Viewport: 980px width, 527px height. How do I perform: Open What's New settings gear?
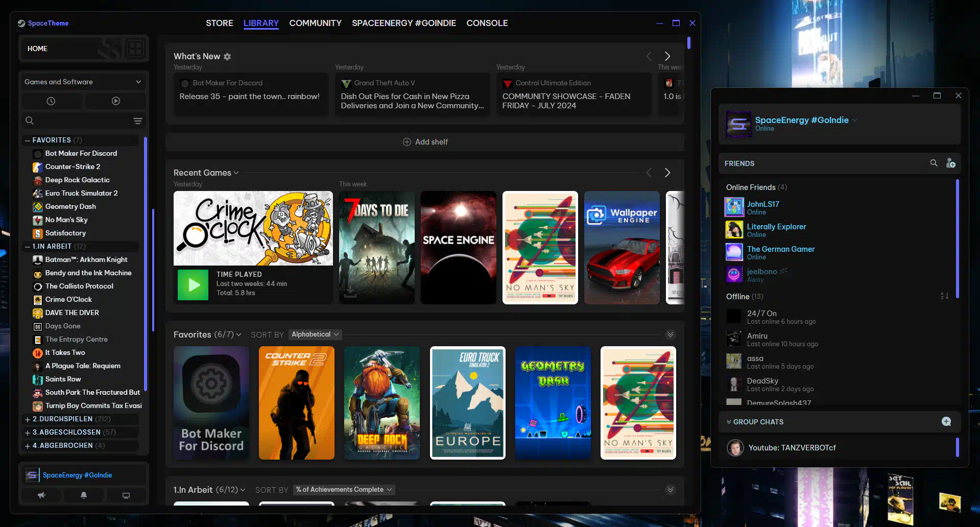coord(227,57)
